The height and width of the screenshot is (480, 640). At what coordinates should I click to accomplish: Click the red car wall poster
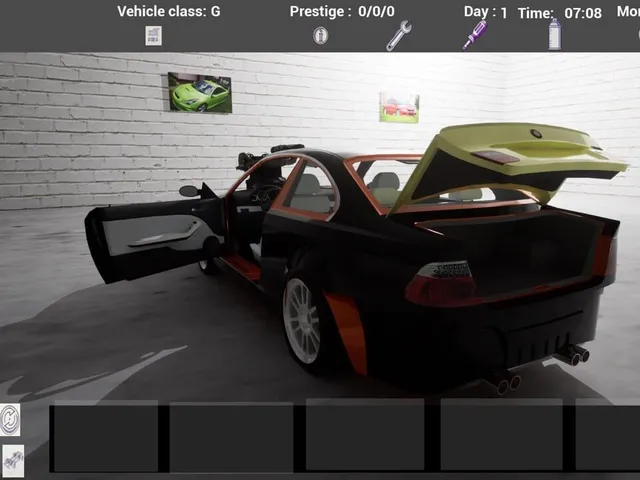pos(399,107)
